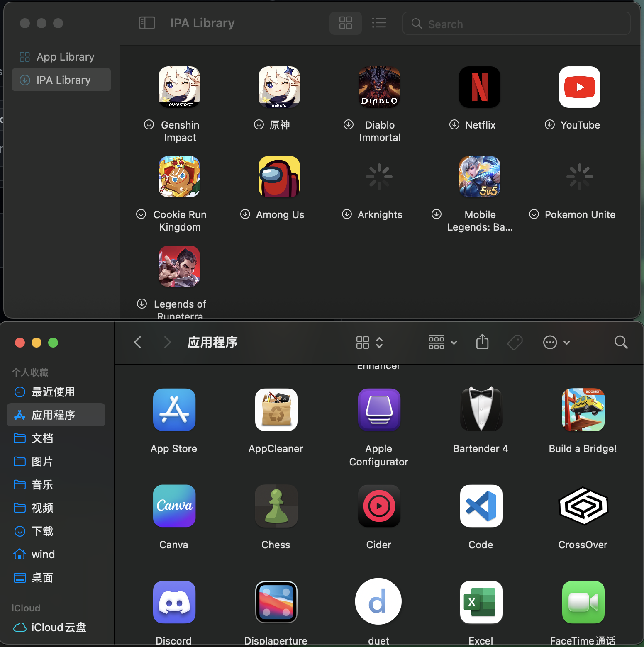Select the Netflix app icon

479,87
